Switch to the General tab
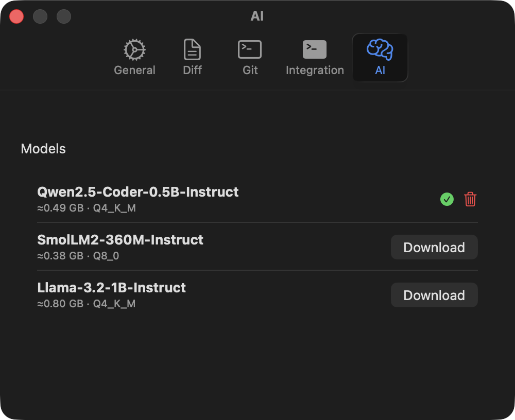The image size is (515, 420). [x=134, y=57]
